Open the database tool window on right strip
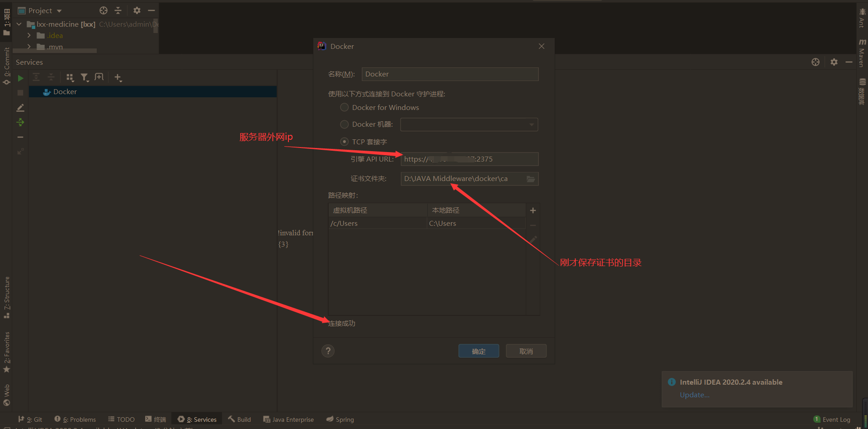 pyautogui.click(x=862, y=91)
